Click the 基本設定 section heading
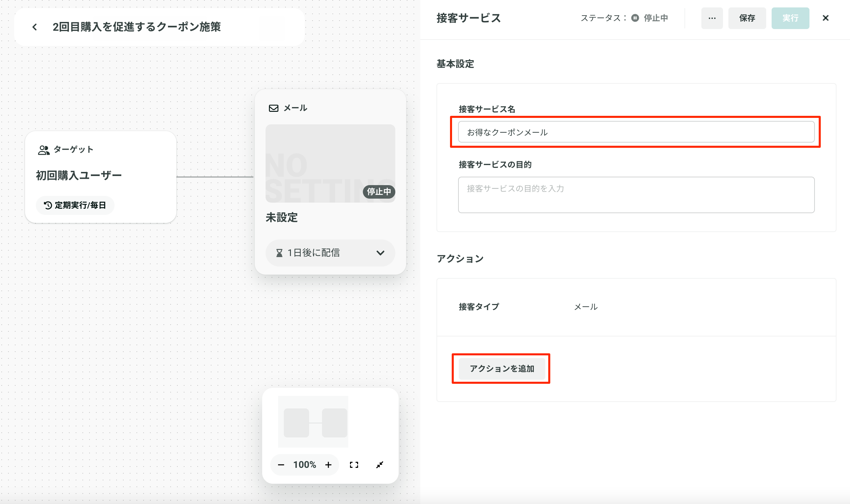The width and height of the screenshot is (850, 504). pos(455,64)
